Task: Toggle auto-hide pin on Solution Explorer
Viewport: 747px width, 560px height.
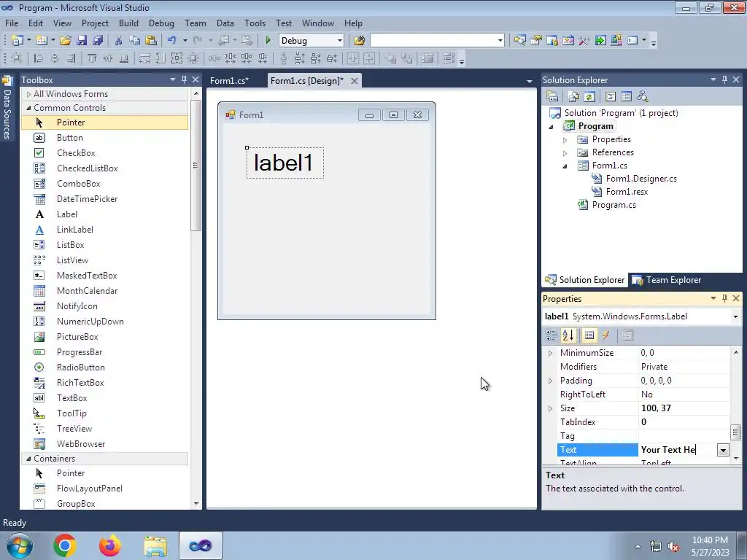Action: point(724,79)
